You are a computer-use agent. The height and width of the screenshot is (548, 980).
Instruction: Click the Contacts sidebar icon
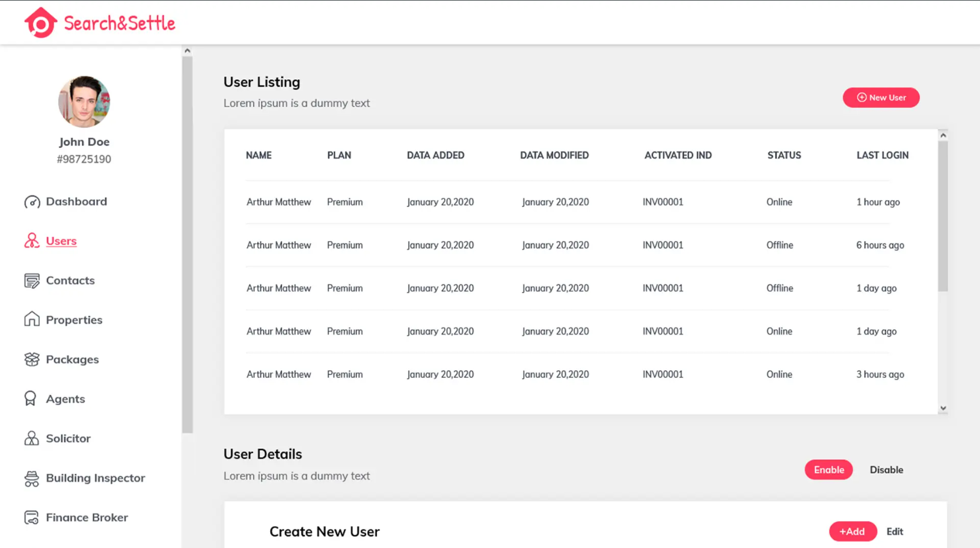tap(32, 281)
